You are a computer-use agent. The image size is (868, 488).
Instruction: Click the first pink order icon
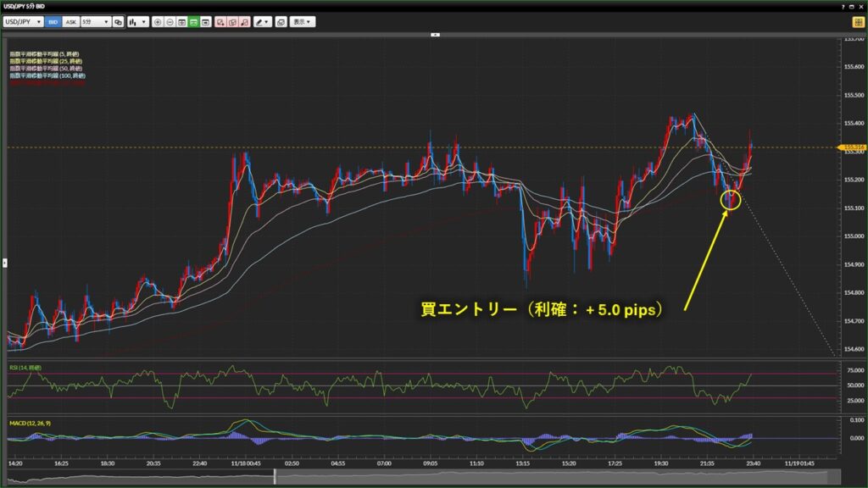tap(220, 21)
